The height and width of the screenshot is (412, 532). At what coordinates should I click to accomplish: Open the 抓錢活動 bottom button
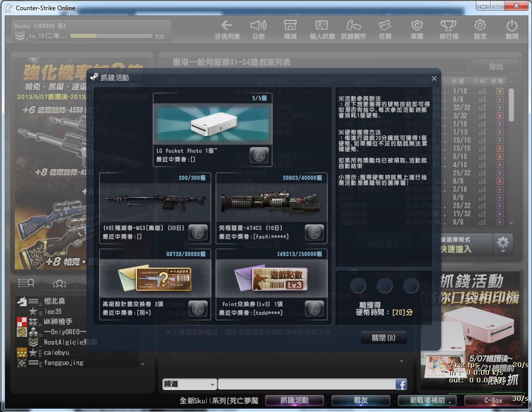coord(294,400)
